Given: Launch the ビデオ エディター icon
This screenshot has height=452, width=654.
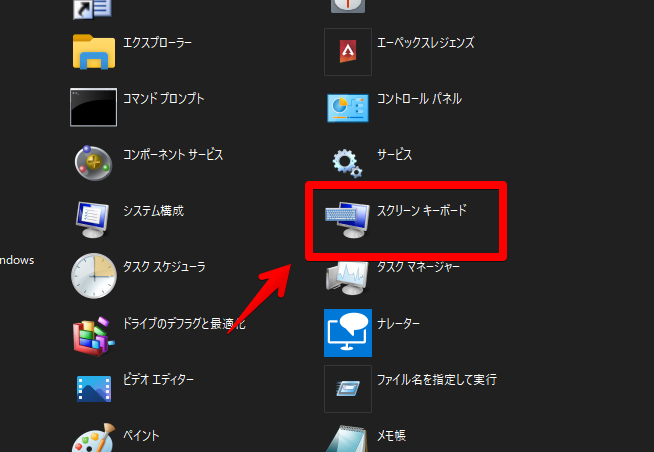Looking at the screenshot, I should [94, 389].
